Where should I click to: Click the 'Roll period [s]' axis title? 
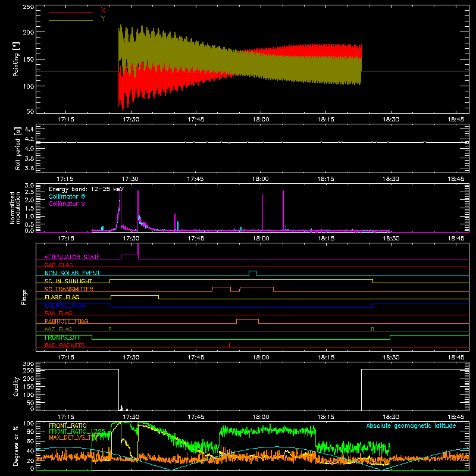coord(18,148)
